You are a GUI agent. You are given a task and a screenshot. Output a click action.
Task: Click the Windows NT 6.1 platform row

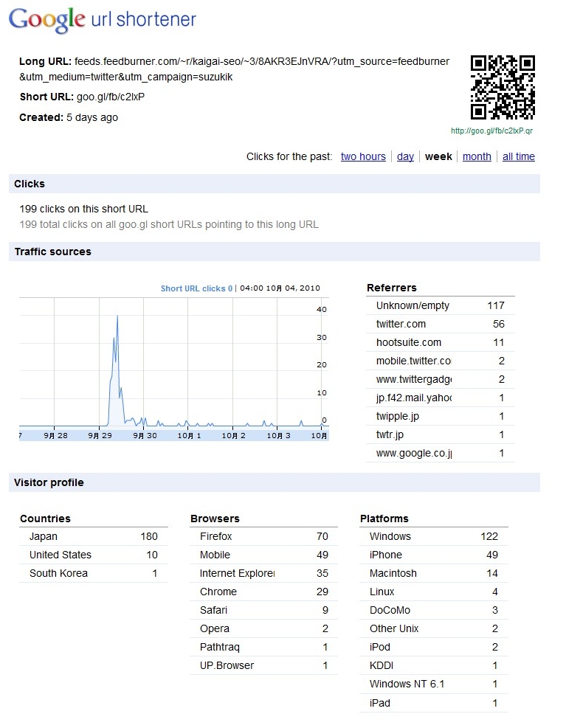click(x=434, y=684)
